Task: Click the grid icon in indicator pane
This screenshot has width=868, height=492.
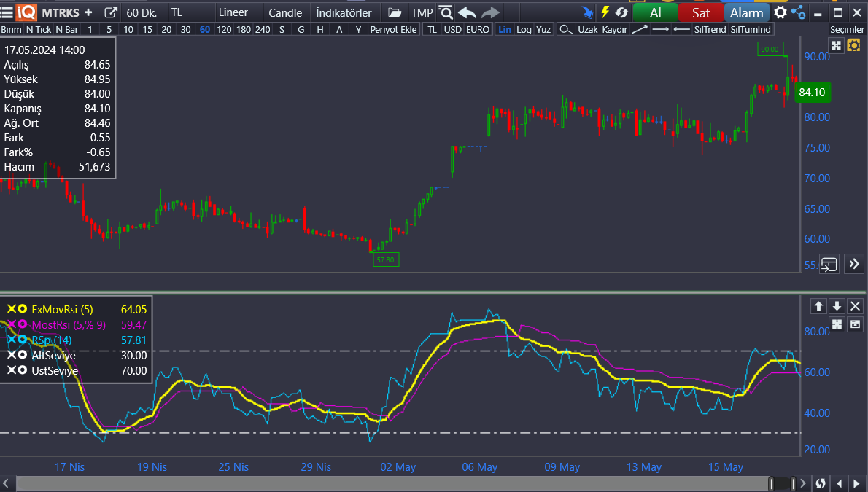Action: click(837, 324)
